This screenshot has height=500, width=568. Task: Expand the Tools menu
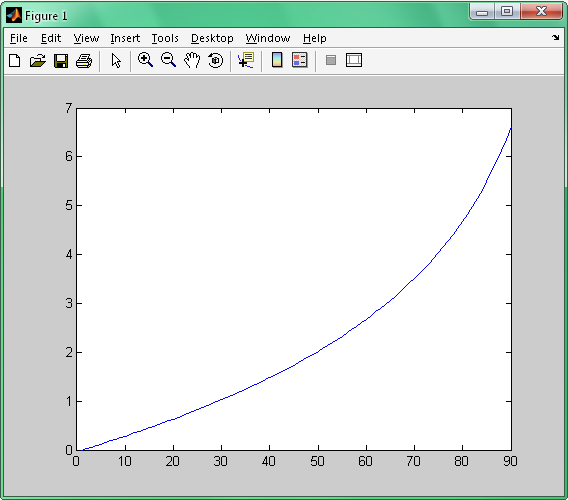point(165,38)
